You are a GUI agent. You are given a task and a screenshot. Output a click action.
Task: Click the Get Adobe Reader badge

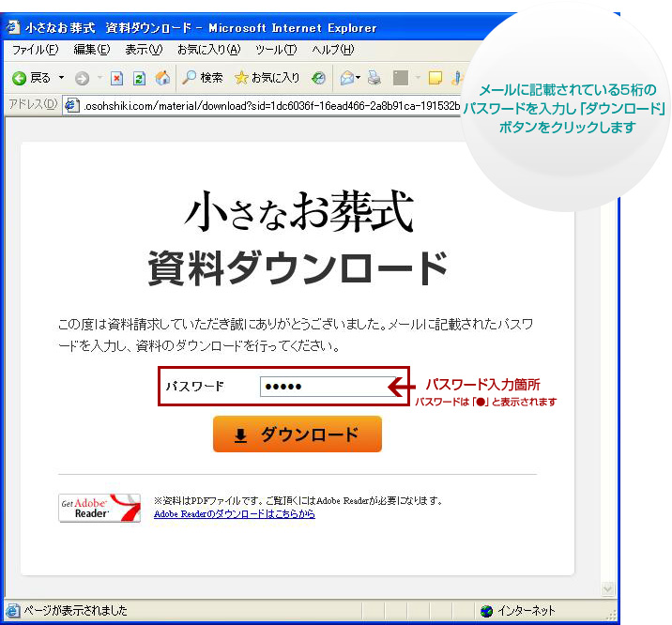click(x=99, y=508)
